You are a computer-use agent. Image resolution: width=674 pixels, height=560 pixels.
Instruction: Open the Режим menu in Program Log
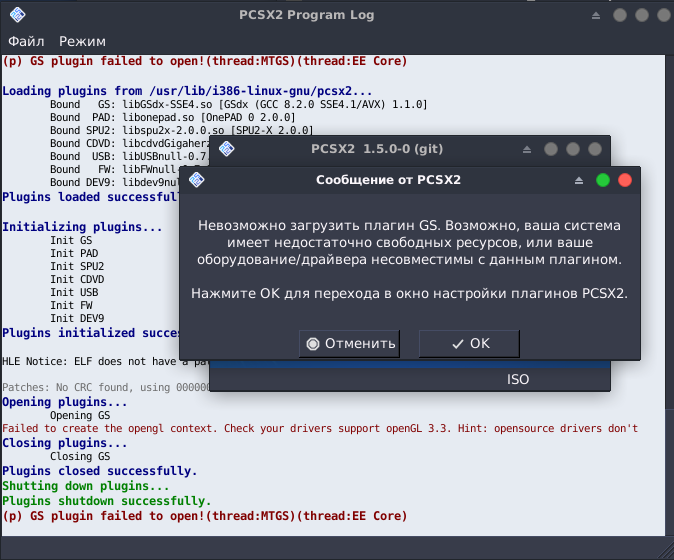[x=82, y=41]
